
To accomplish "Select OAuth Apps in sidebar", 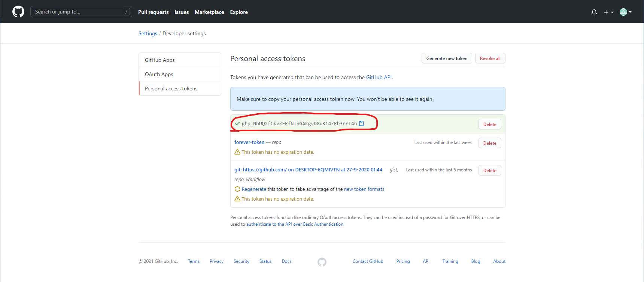I will tap(180, 74).
